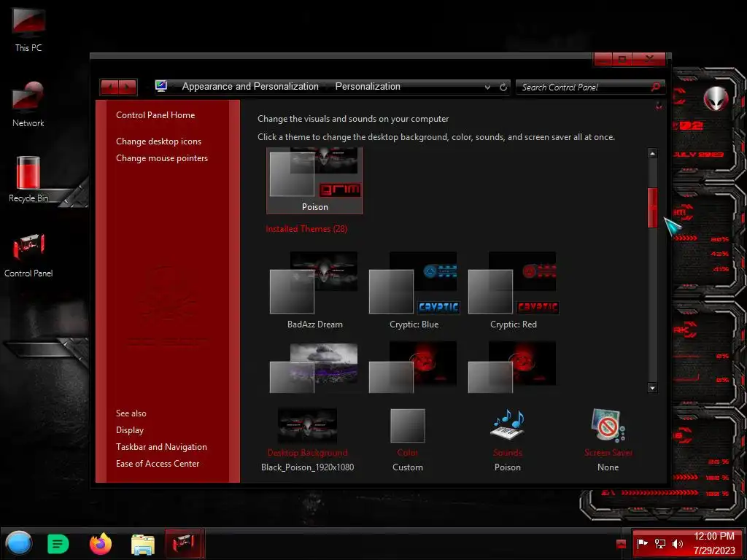Select Control Panel taskbar button
747x560 pixels.
click(185, 543)
